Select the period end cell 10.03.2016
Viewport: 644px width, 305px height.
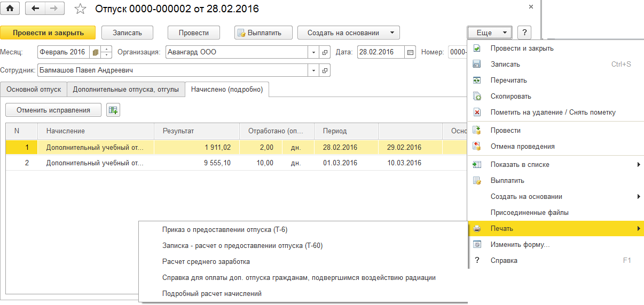pyautogui.click(x=410, y=163)
